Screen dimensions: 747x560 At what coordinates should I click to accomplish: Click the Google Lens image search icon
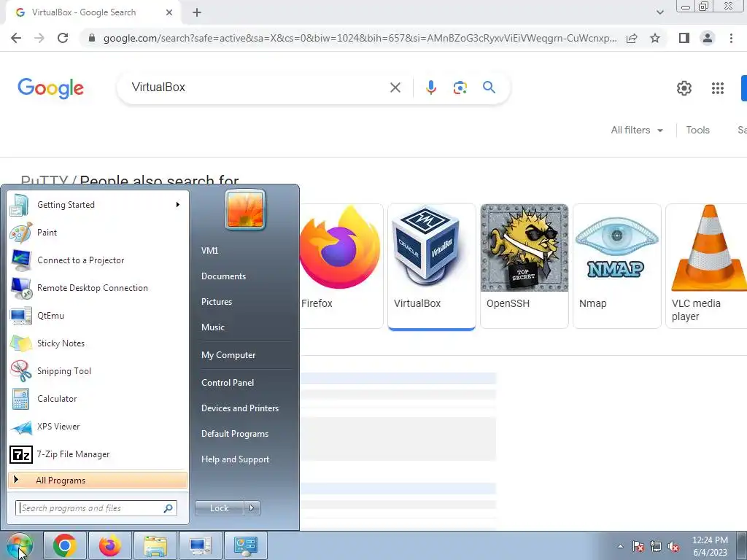(x=460, y=87)
